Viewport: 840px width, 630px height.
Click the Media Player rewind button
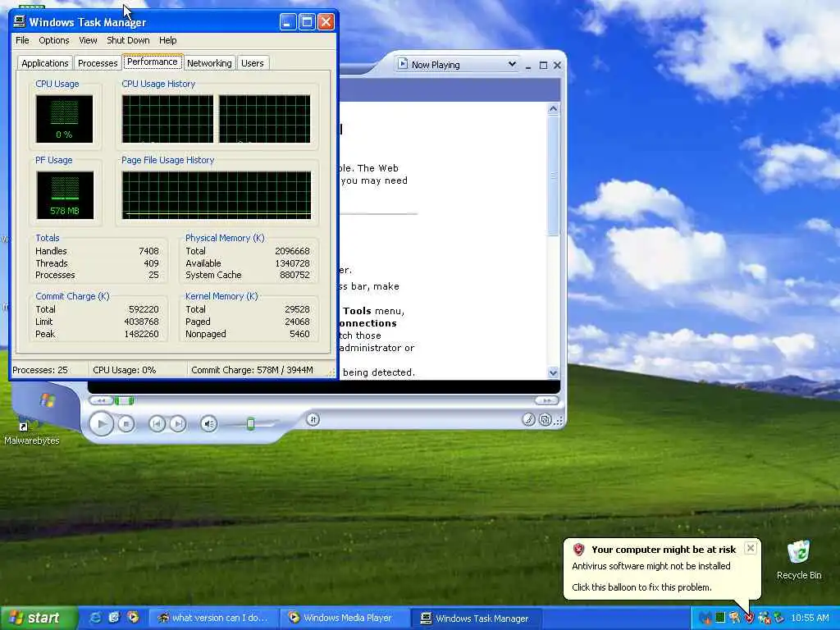tap(101, 400)
